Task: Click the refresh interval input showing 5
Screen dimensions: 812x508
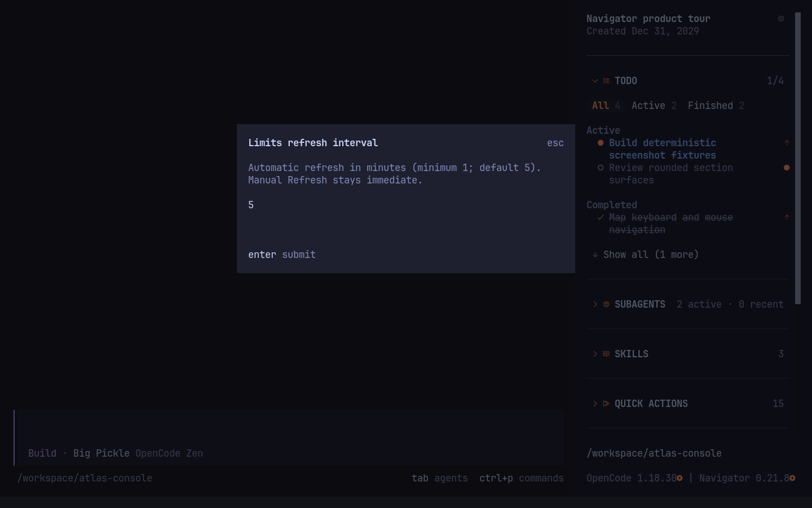Action: (406, 205)
